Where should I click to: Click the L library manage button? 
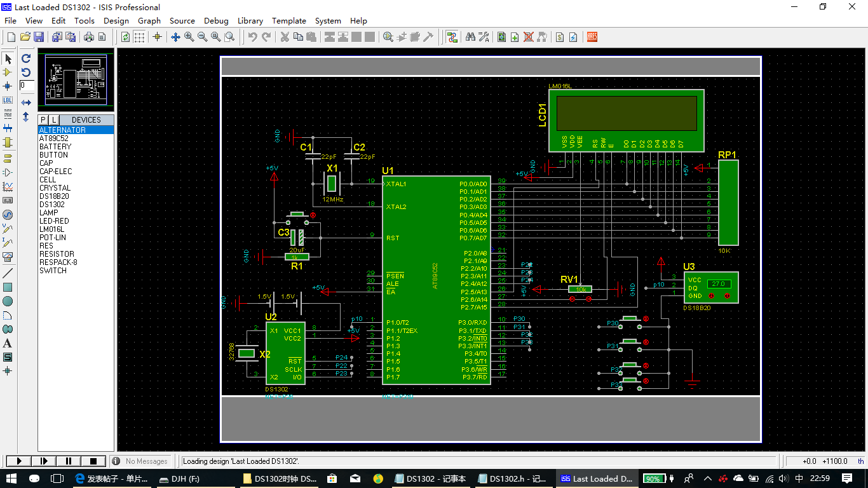tap(54, 119)
